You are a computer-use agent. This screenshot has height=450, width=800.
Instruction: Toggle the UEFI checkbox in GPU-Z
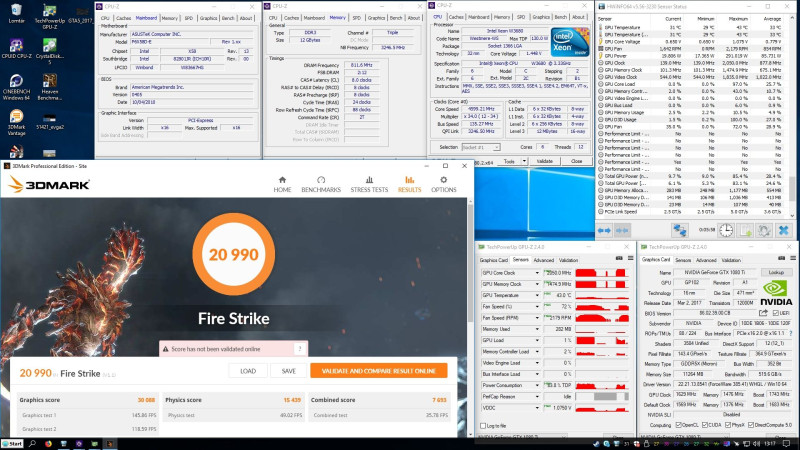(x=776, y=313)
